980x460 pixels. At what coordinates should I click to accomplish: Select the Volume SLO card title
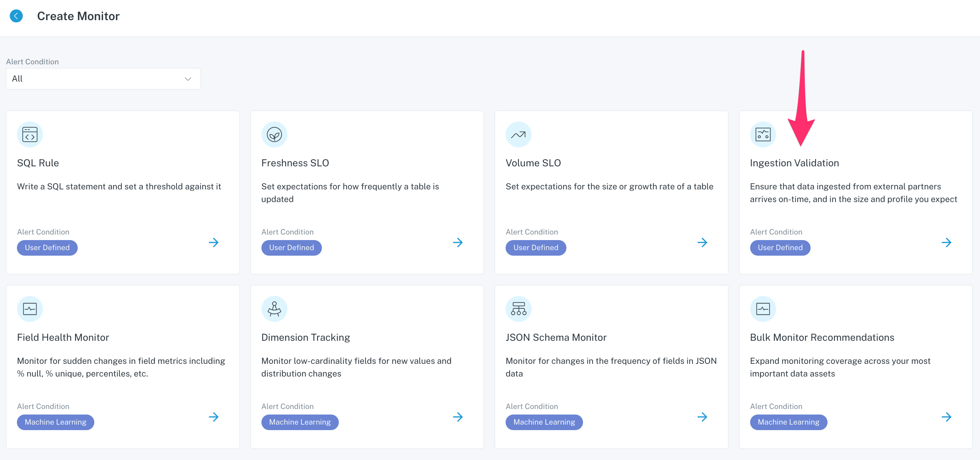click(533, 163)
